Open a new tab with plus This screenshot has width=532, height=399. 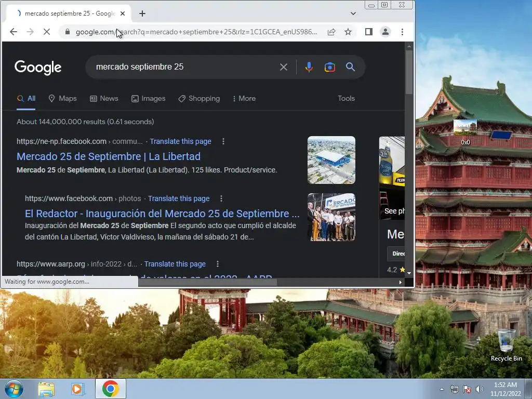(142, 14)
